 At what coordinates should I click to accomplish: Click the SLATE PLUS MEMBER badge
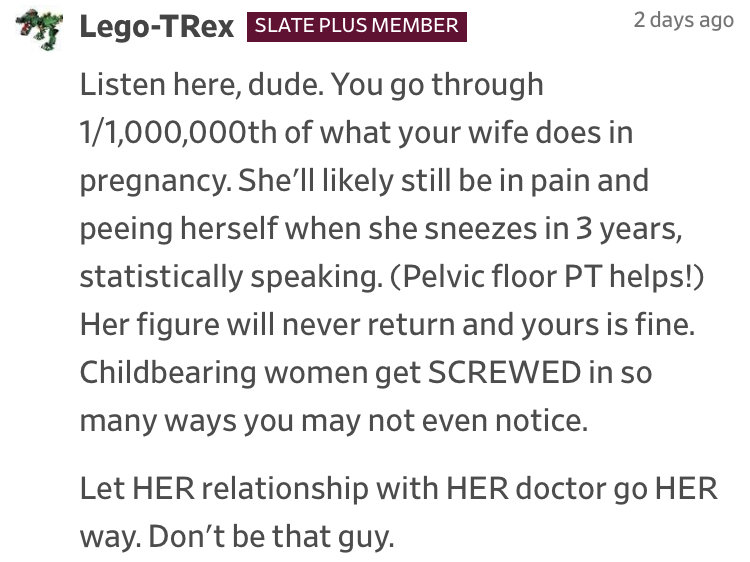tap(357, 26)
